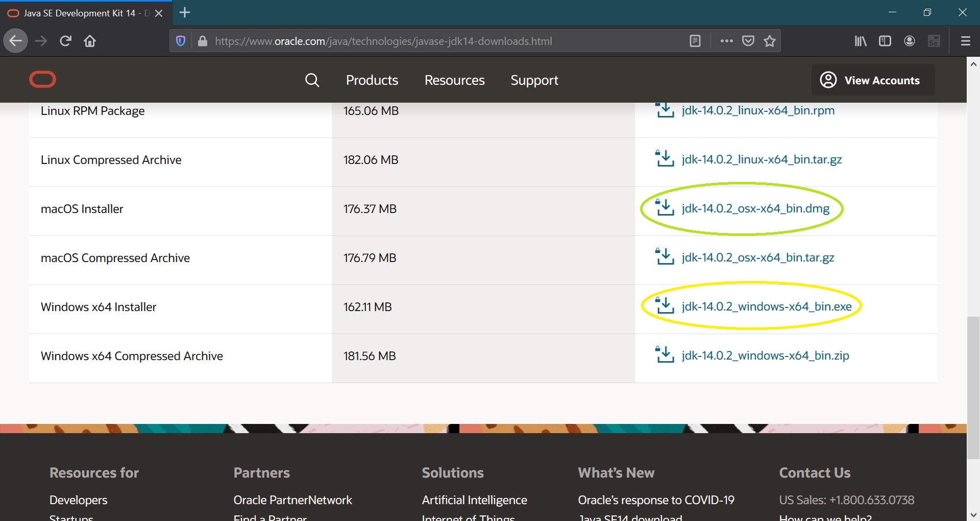Open the Library bookmarks icon
The width and height of the screenshot is (980, 521).
861,41
